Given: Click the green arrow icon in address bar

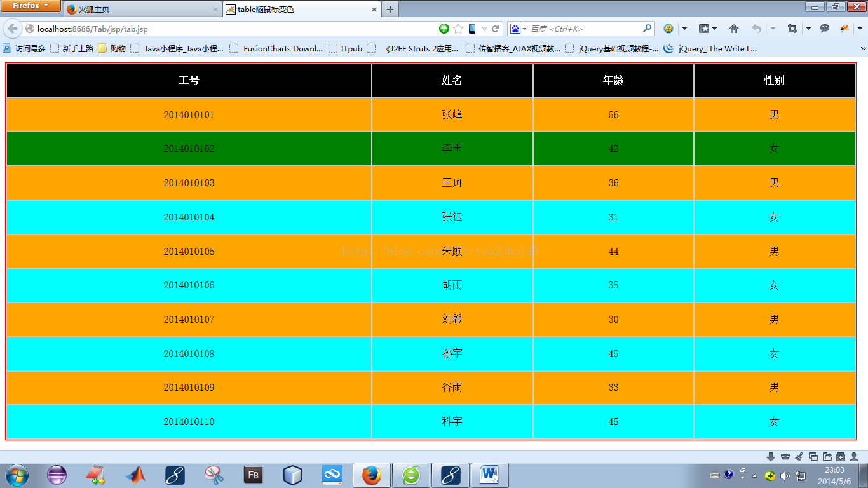Looking at the screenshot, I should [444, 29].
